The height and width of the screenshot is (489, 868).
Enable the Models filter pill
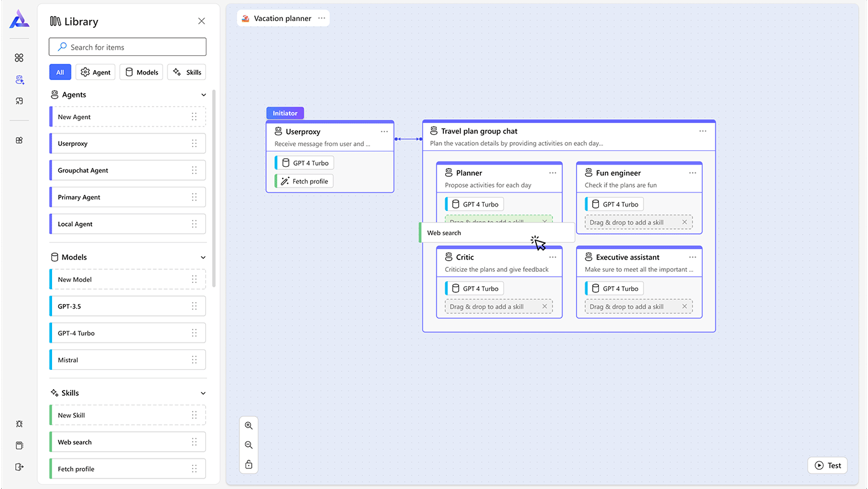tap(141, 71)
